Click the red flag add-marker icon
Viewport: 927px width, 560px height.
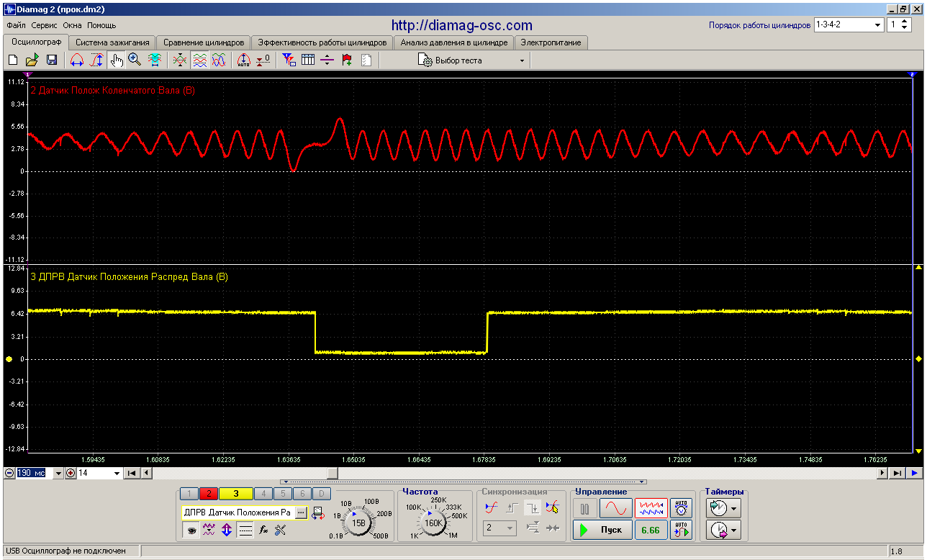347,60
